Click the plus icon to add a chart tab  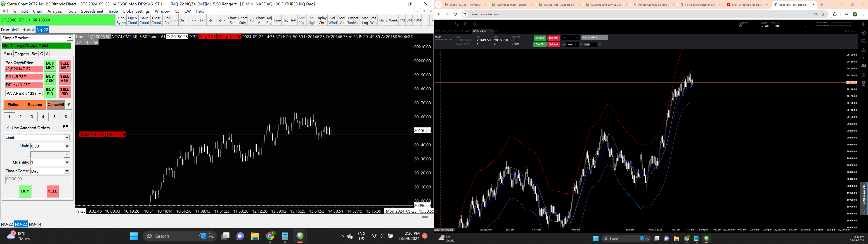click(x=496, y=31)
